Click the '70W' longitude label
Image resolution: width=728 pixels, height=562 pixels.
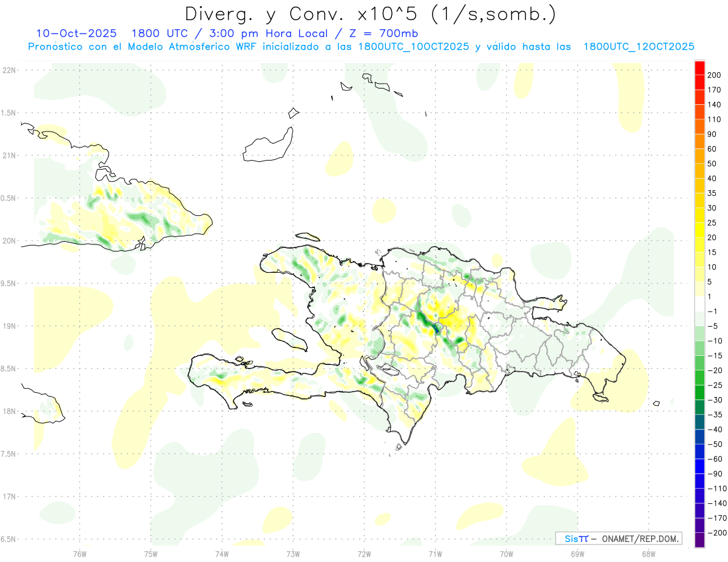tap(506, 554)
